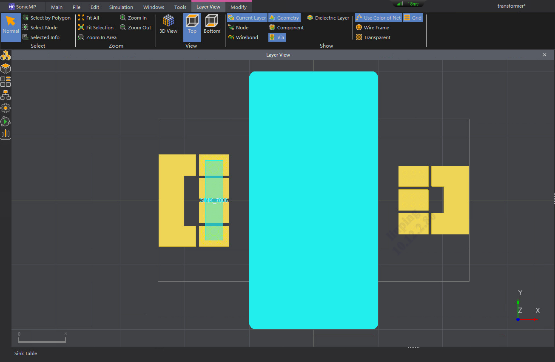Click the sidebar gear settings icon
Screen dimensions: 555x362
6,108
